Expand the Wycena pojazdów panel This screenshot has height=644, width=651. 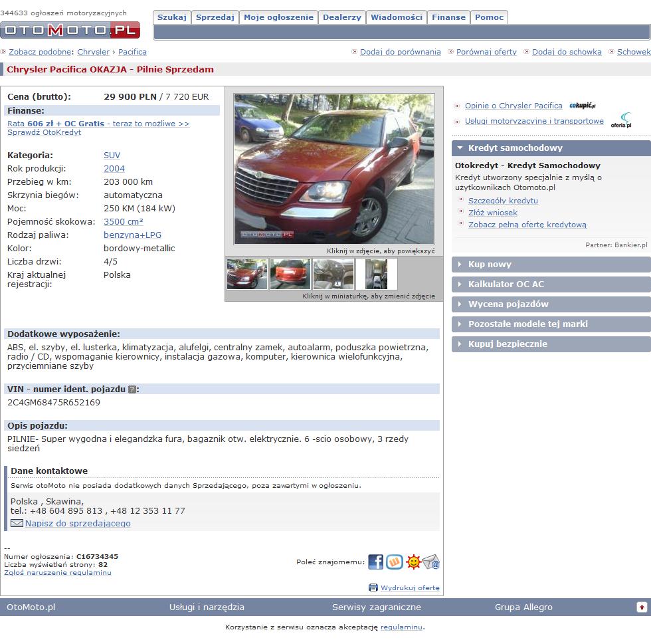pos(551,304)
